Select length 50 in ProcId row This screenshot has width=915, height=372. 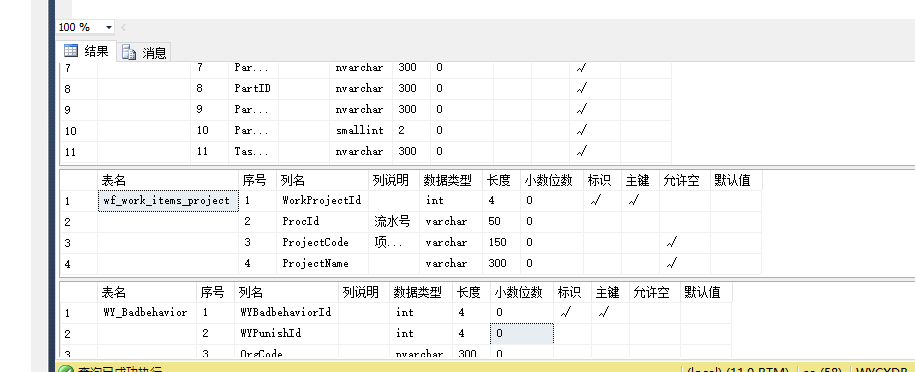(502, 221)
